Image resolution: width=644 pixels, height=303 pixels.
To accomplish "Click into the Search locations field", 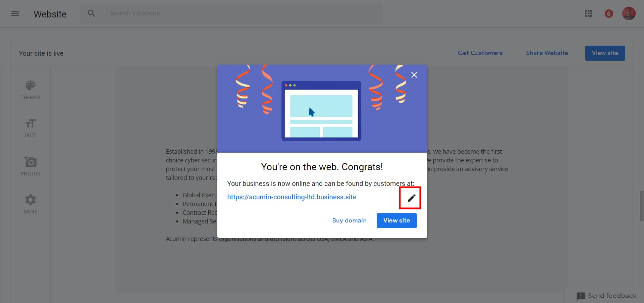I will [x=201, y=13].
